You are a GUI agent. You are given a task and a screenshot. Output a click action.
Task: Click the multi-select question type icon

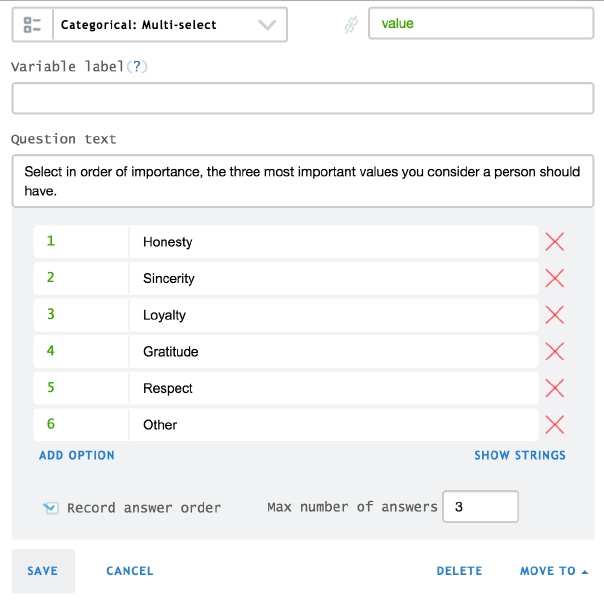pyautogui.click(x=32, y=25)
